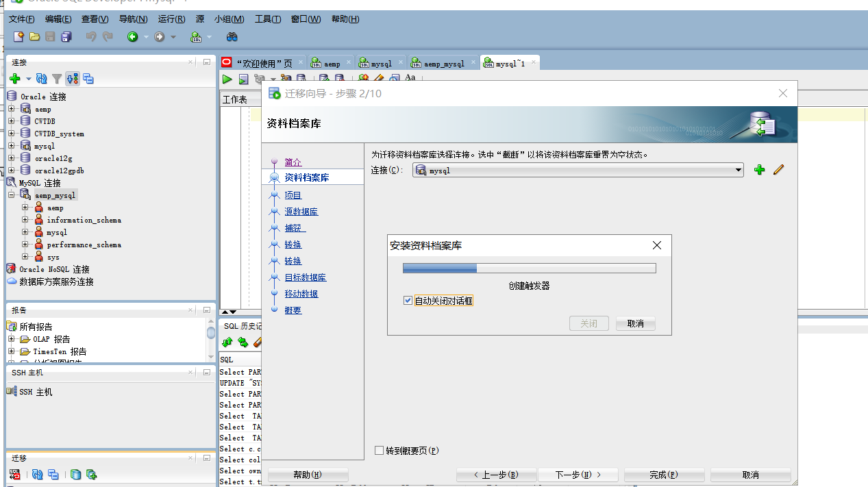Switch to the aemp_mysql worksheet tab
Image resolution: width=868 pixels, height=487 pixels.
443,63
